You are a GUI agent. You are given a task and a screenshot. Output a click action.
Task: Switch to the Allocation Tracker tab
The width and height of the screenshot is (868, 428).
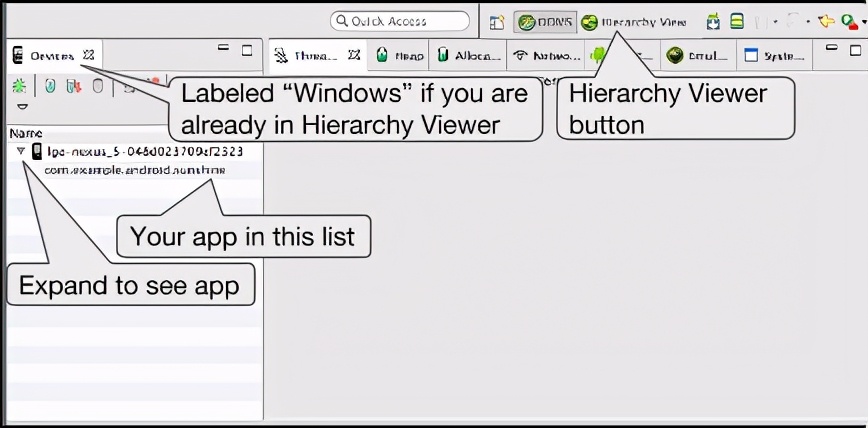469,55
